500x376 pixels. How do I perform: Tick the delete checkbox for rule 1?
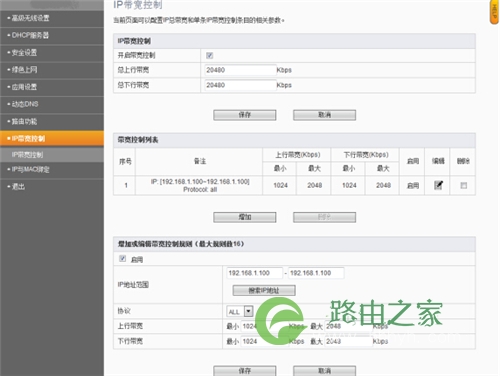coord(463,185)
